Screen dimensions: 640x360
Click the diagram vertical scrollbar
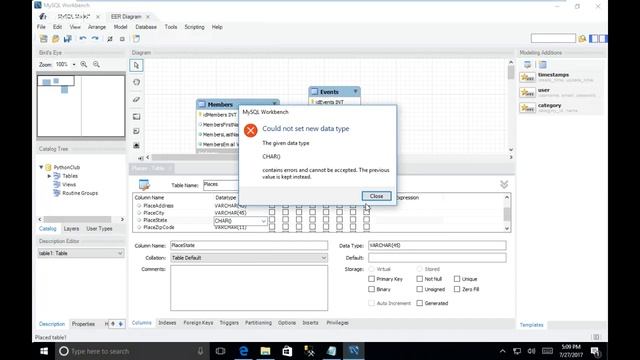coord(511,73)
